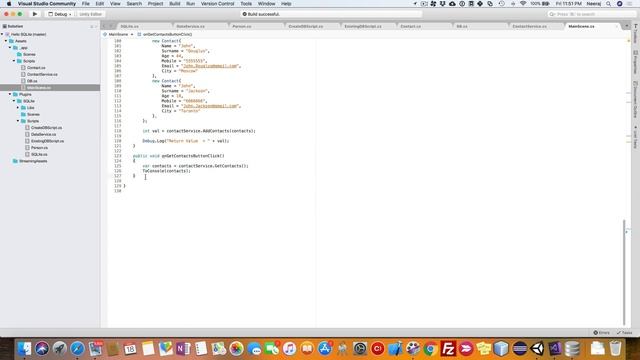The height and width of the screenshot is (360, 640).
Task: Select CreateDBScript.cs in solution tree
Action: (x=46, y=128)
